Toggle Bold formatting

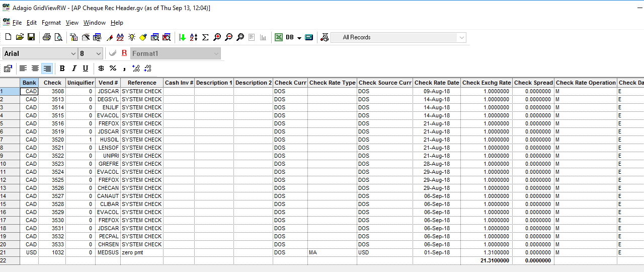pos(62,69)
